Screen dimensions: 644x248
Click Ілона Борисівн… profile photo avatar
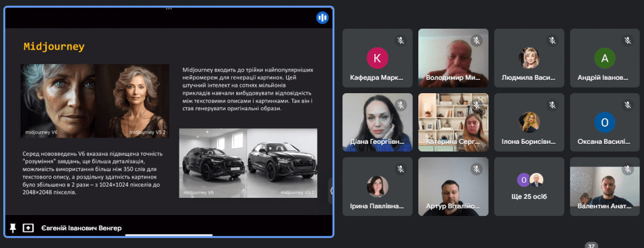point(529,122)
